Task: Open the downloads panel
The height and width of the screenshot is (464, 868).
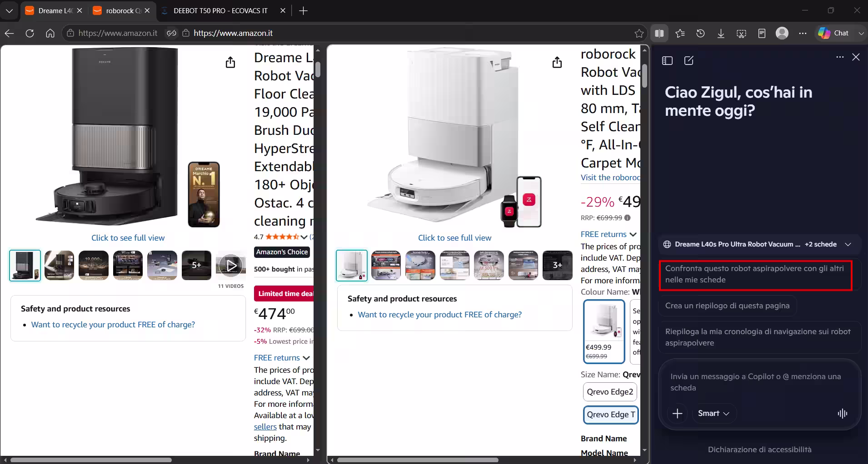Action: pyautogui.click(x=721, y=33)
